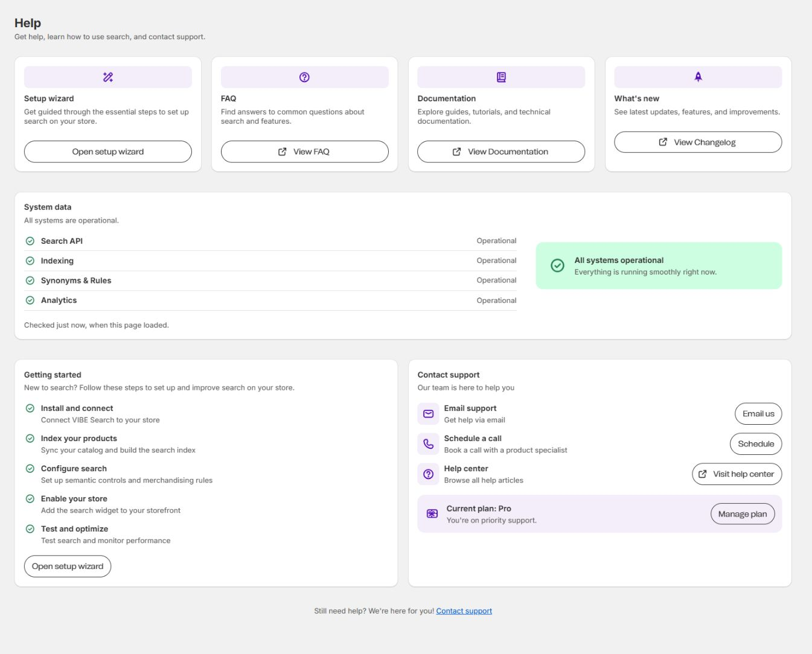Image resolution: width=812 pixels, height=654 pixels.
Task: Click Operational status in the Analytics row
Action: [x=497, y=300]
